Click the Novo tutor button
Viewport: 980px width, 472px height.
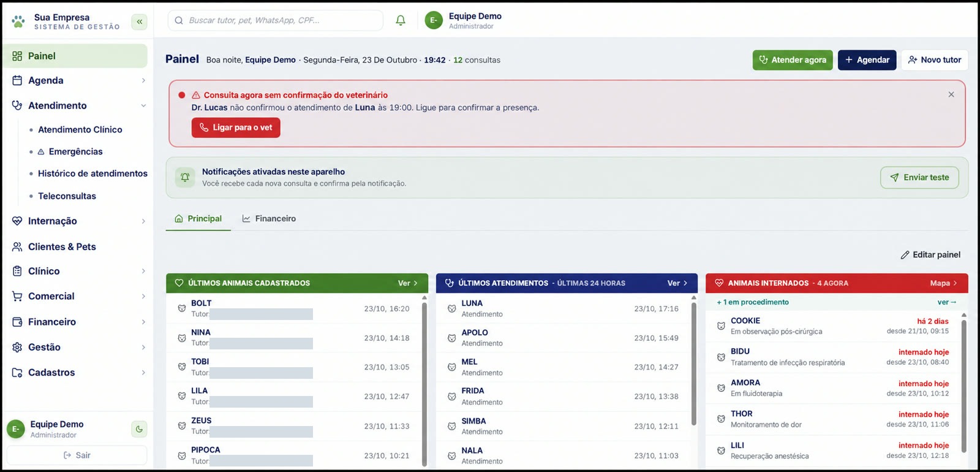(x=935, y=60)
